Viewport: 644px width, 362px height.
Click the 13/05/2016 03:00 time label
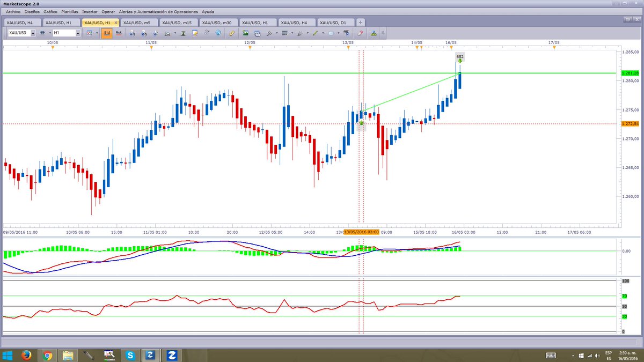[x=361, y=232]
